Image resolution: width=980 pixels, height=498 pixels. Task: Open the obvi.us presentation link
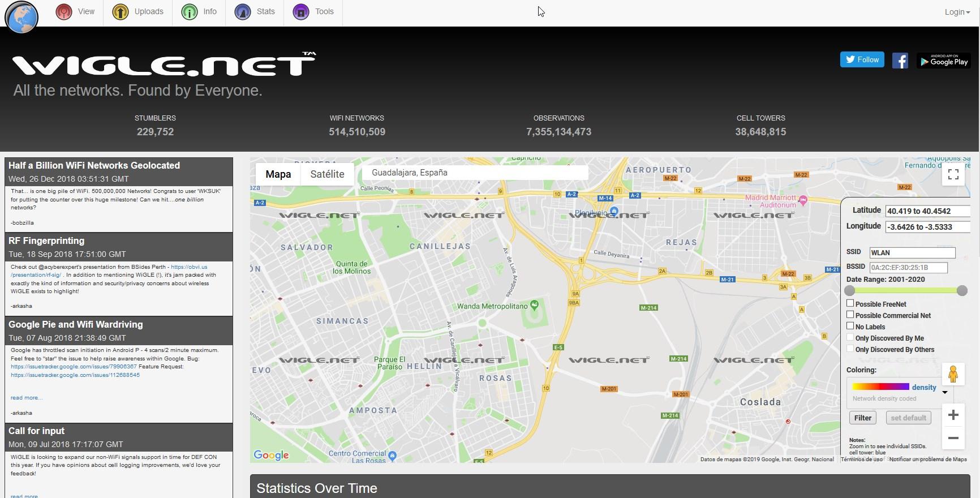click(109, 271)
